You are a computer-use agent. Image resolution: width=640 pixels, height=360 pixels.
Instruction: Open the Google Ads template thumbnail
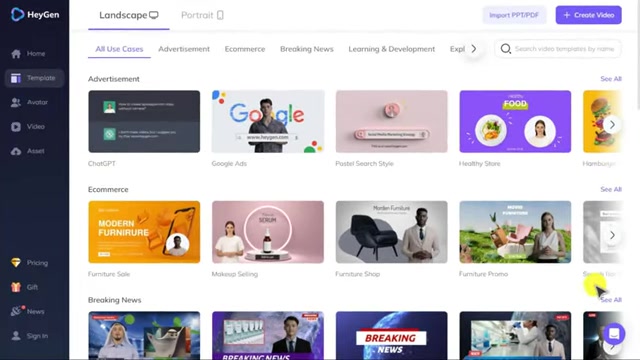[268, 122]
